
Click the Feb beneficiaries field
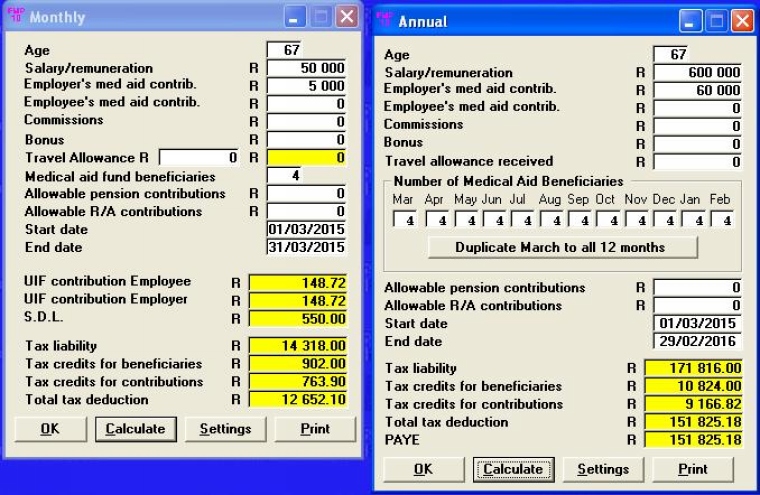[x=722, y=220]
